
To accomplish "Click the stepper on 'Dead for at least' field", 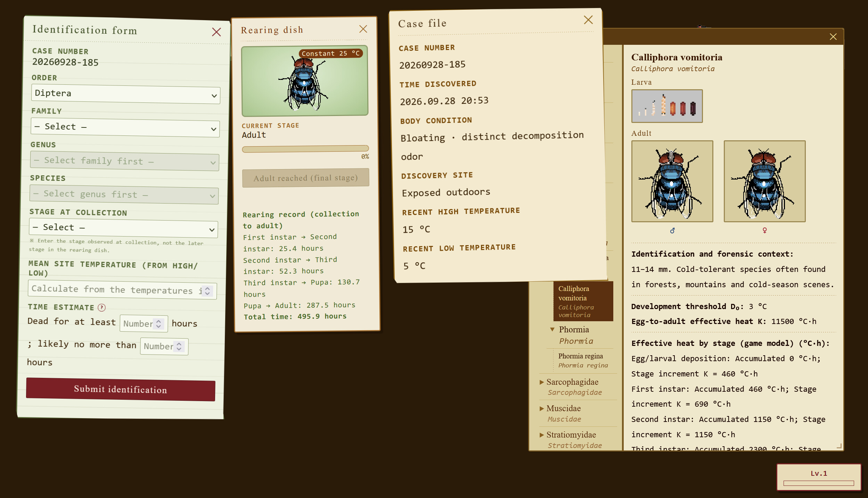I will [x=158, y=324].
